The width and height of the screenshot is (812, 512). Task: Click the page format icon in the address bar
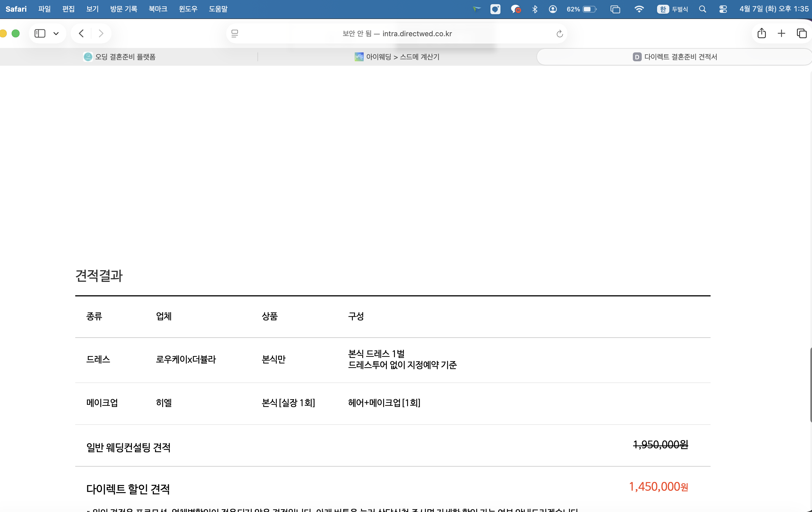[234, 33]
